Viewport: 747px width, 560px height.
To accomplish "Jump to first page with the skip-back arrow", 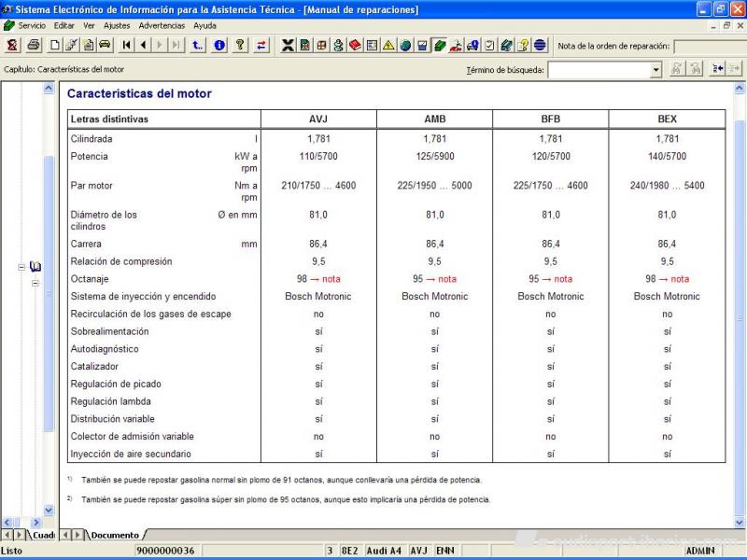I will [x=126, y=45].
